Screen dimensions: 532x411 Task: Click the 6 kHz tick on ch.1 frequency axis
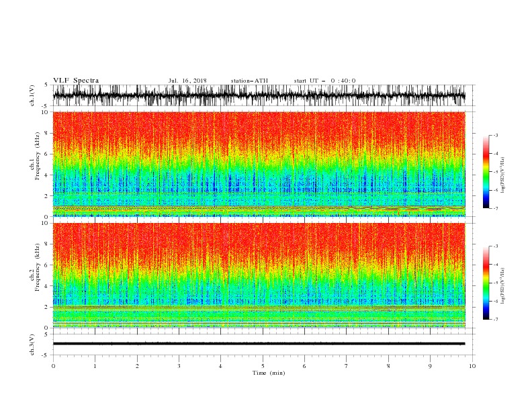46,154
